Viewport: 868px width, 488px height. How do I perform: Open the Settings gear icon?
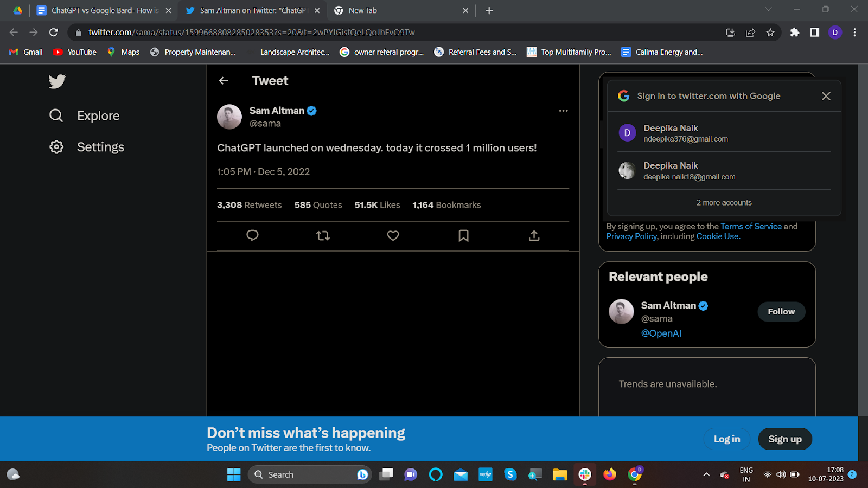pos(56,147)
